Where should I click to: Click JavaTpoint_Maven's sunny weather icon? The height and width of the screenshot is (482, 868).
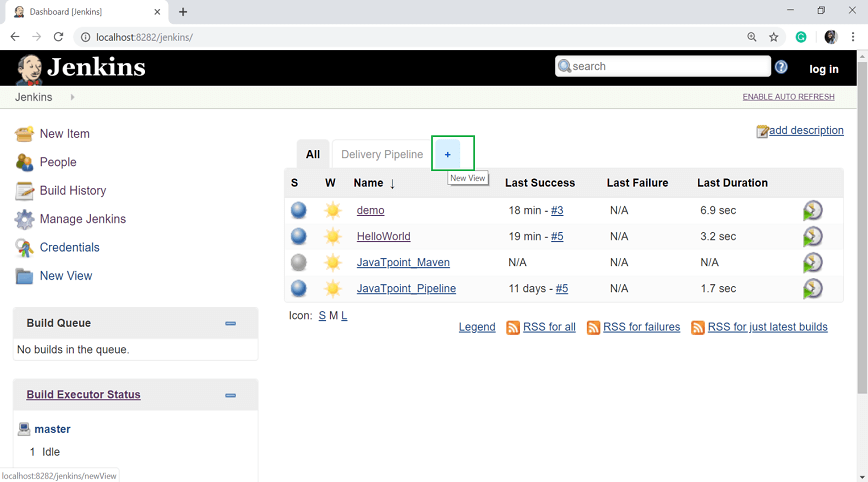333,262
